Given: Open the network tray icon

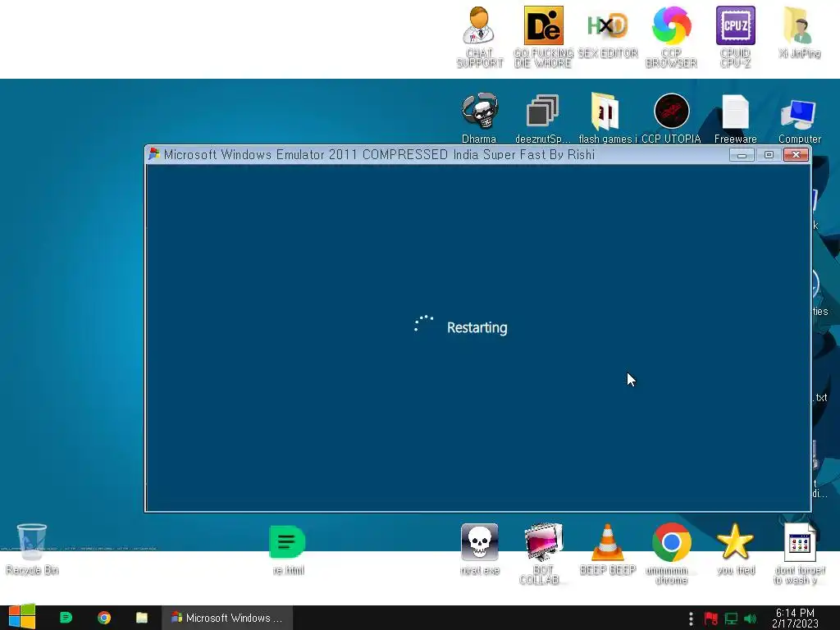Looking at the screenshot, I should tap(731, 619).
